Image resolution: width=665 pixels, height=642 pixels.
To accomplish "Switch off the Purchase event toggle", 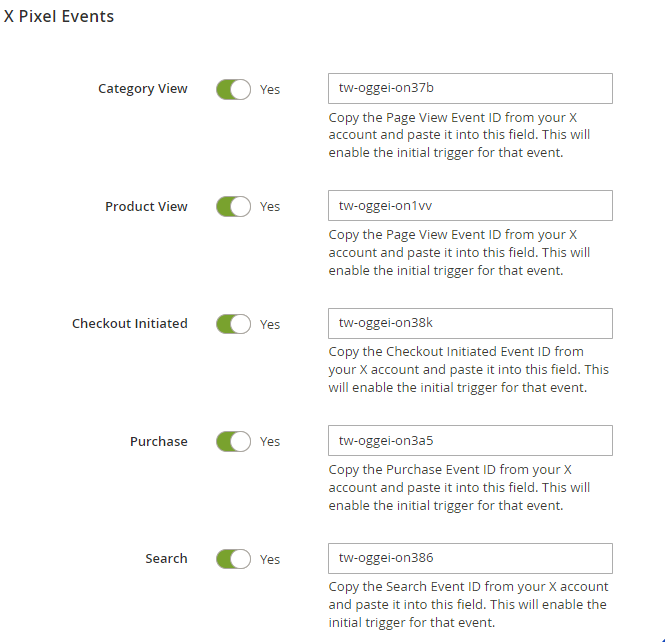I will point(233,441).
